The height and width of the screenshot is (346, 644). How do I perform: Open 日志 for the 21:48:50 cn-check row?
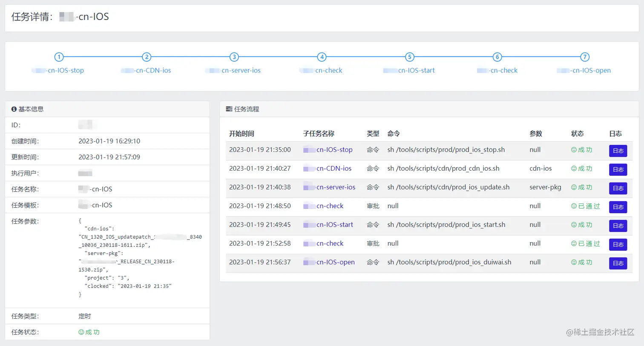[618, 207]
